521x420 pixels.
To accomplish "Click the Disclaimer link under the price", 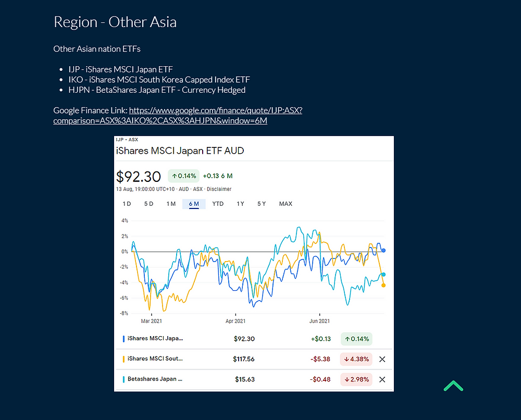I will [x=219, y=189].
